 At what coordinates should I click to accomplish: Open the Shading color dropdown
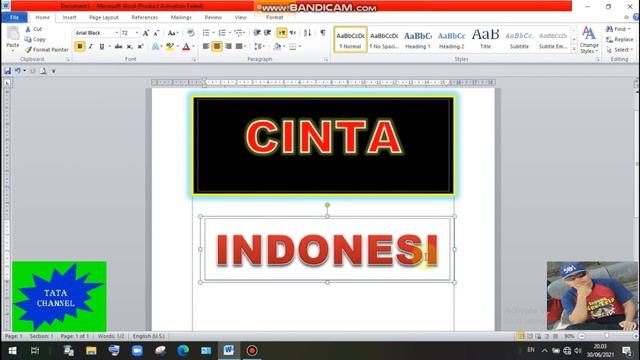tap(283, 47)
